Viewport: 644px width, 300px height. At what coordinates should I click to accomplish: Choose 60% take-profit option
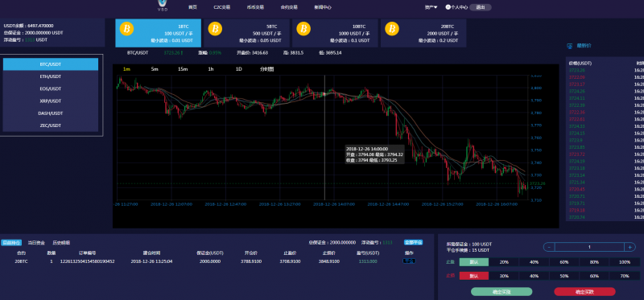click(x=564, y=262)
